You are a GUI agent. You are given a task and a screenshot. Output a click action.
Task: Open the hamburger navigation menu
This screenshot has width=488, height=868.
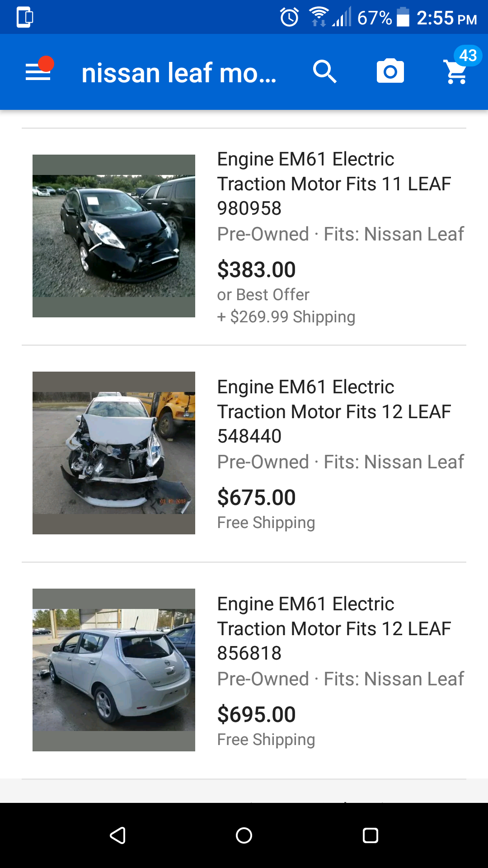[x=38, y=72]
